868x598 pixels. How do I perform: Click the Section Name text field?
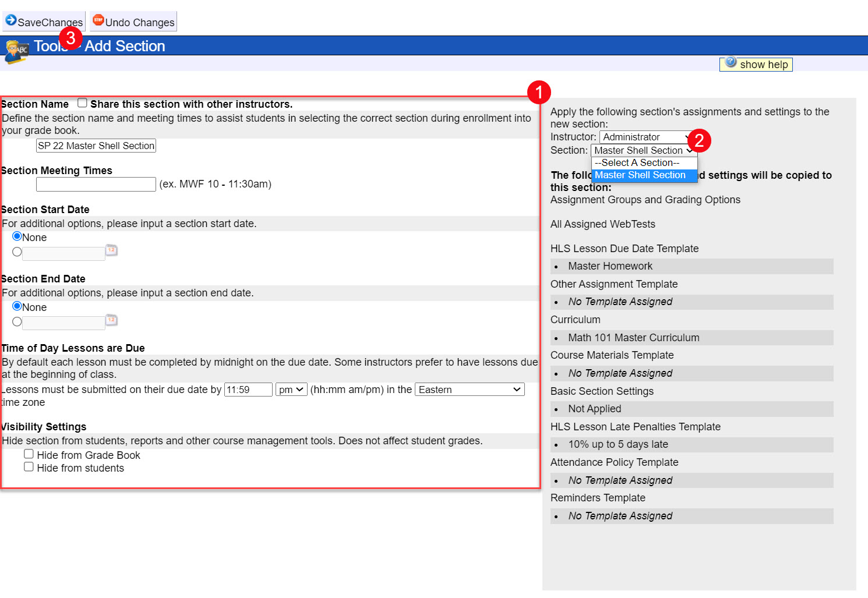point(96,146)
